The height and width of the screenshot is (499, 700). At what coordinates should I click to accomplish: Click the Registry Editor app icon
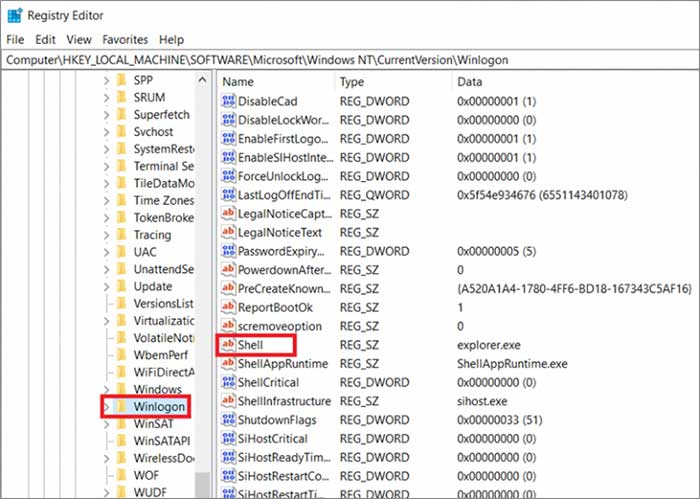pos(15,15)
